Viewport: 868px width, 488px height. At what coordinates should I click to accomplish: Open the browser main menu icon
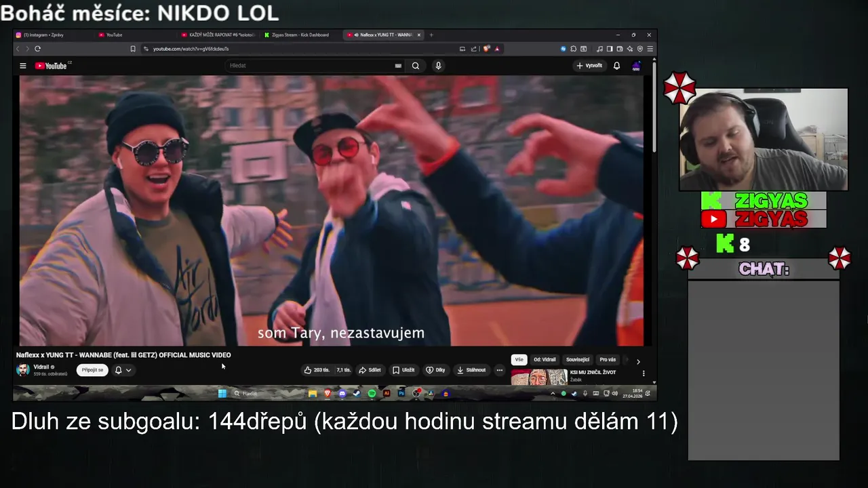point(650,49)
